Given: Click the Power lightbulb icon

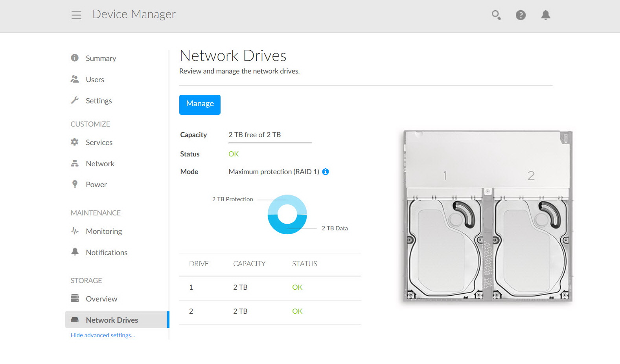Looking at the screenshot, I should click(x=75, y=184).
